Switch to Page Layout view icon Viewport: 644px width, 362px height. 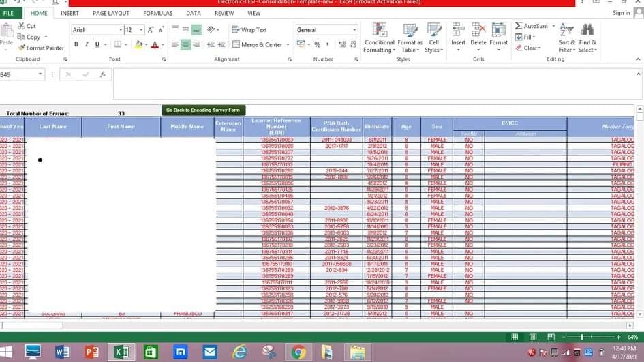coord(533,337)
